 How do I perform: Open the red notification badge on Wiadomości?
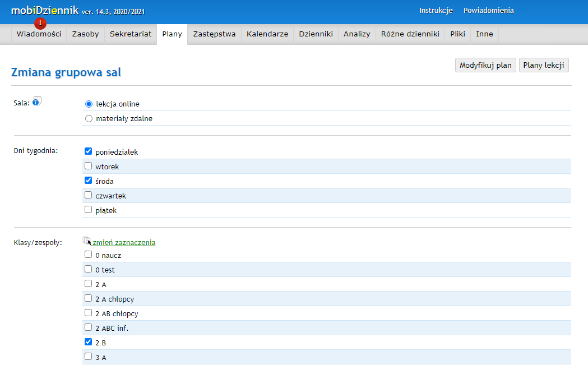40,23
